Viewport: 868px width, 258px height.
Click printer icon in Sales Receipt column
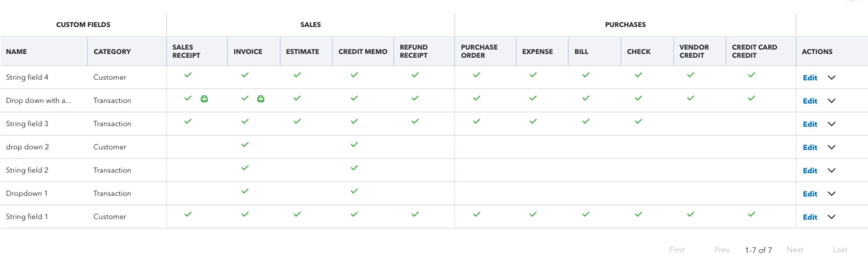[204, 99]
